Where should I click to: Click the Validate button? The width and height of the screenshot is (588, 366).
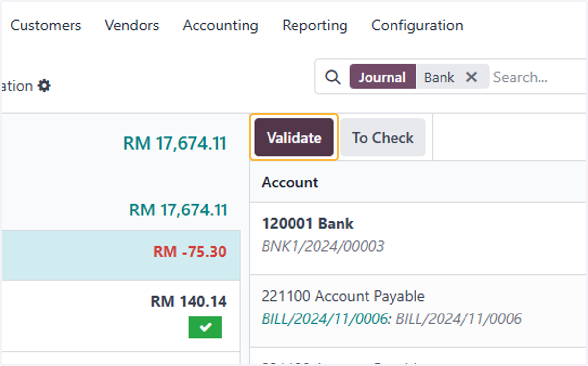[x=294, y=138]
